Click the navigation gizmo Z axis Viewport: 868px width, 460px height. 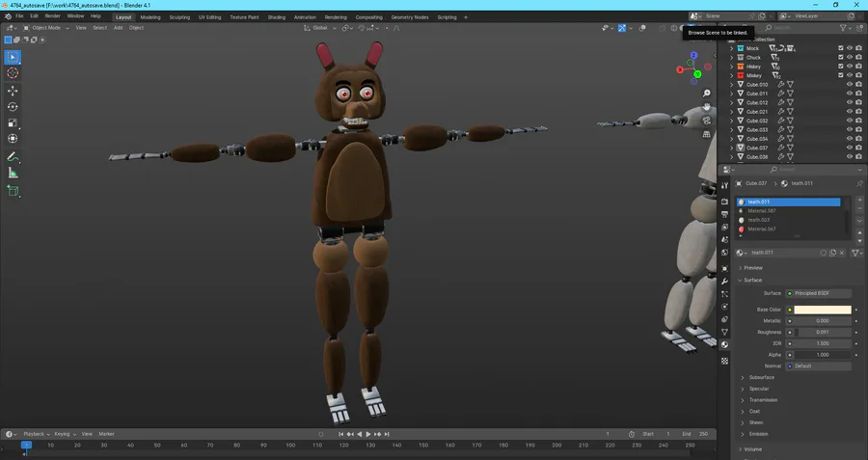[x=693, y=55]
